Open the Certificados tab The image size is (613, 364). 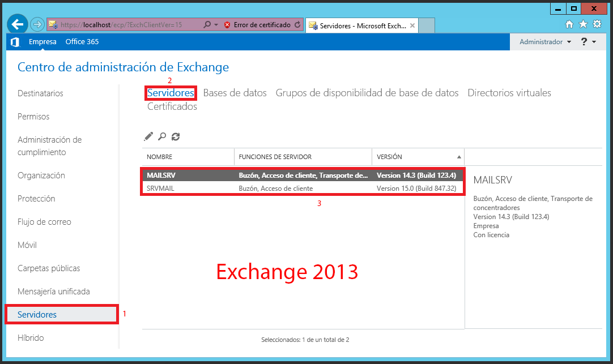[171, 106]
